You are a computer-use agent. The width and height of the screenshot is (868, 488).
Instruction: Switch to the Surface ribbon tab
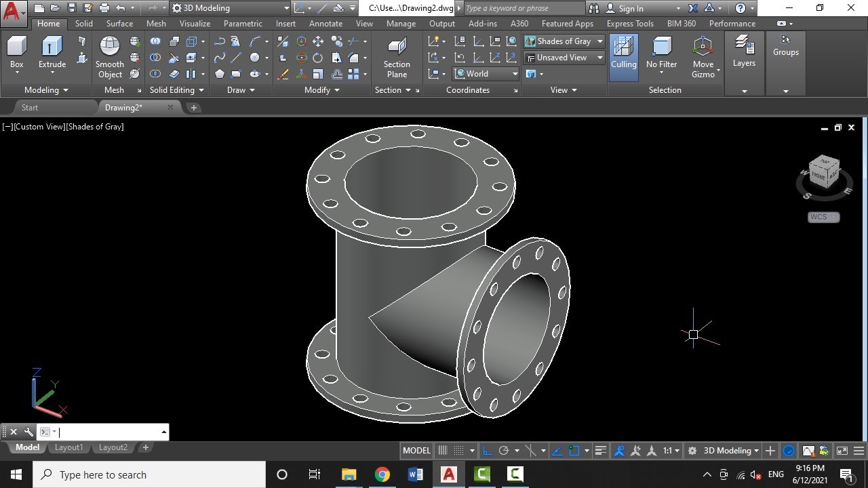point(119,23)
